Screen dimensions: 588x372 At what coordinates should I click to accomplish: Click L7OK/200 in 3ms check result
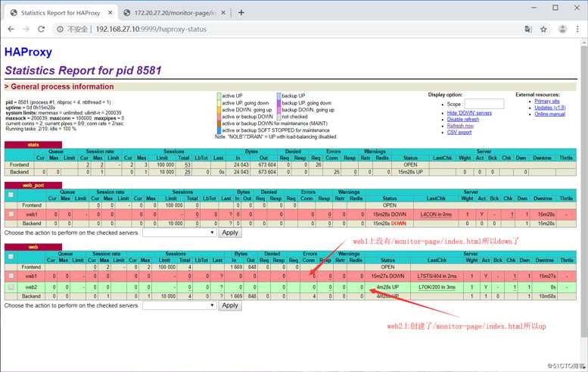[437, 287]
